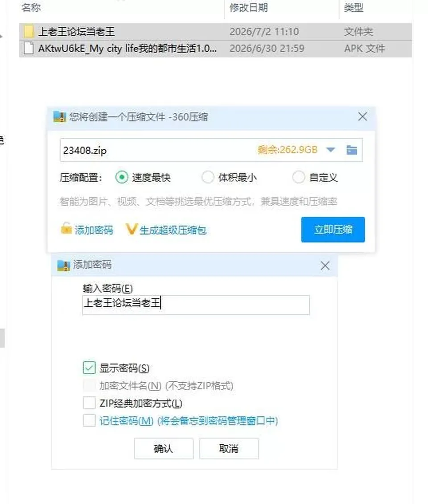Click the 剩余:262.9GB free space text
428x504 pixels.
point(288,150)
